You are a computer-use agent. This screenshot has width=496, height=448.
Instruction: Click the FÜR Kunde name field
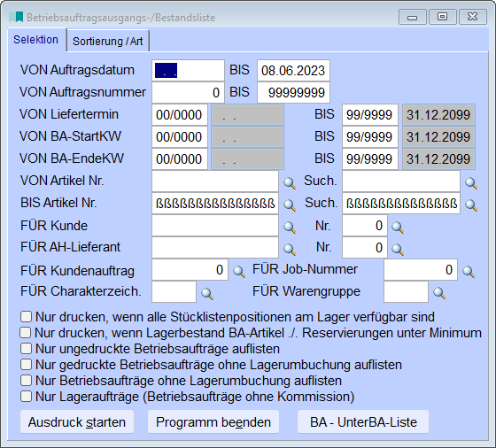[215, 225]
